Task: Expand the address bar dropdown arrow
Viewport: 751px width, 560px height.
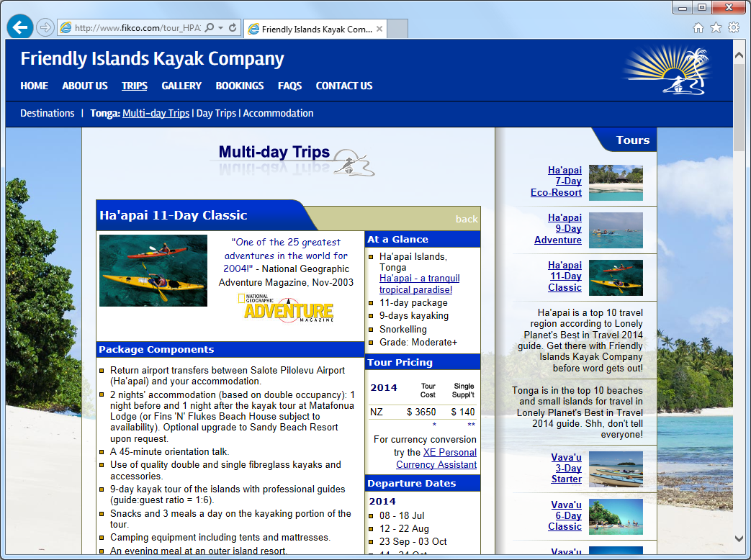Action: 220,28
